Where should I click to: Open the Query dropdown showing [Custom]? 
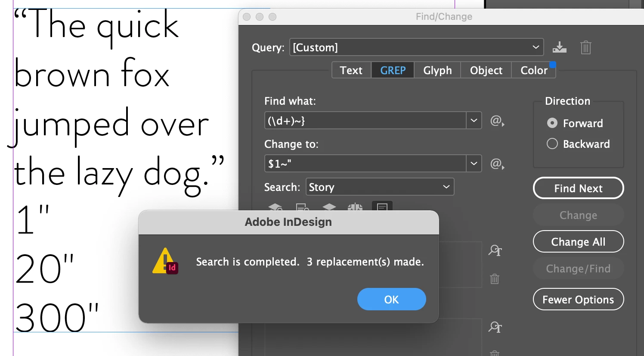pyautogui.click(x=416, y=47)
